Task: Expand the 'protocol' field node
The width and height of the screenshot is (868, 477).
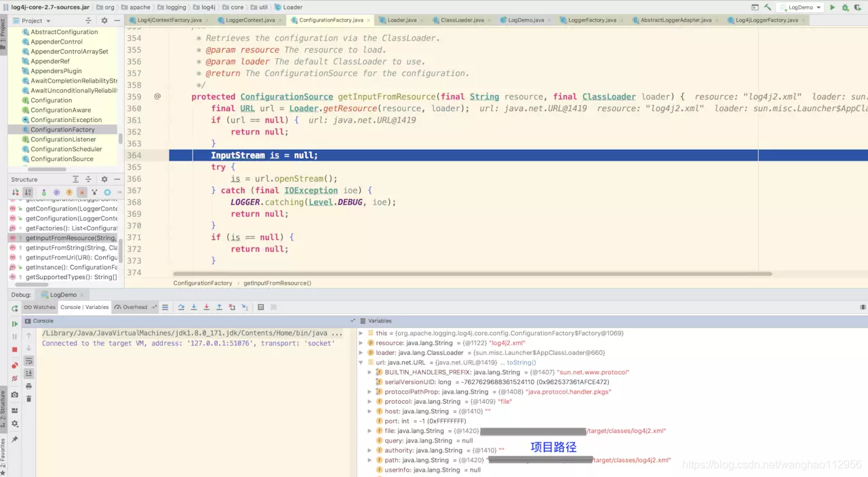Action: tap(370, 401)
